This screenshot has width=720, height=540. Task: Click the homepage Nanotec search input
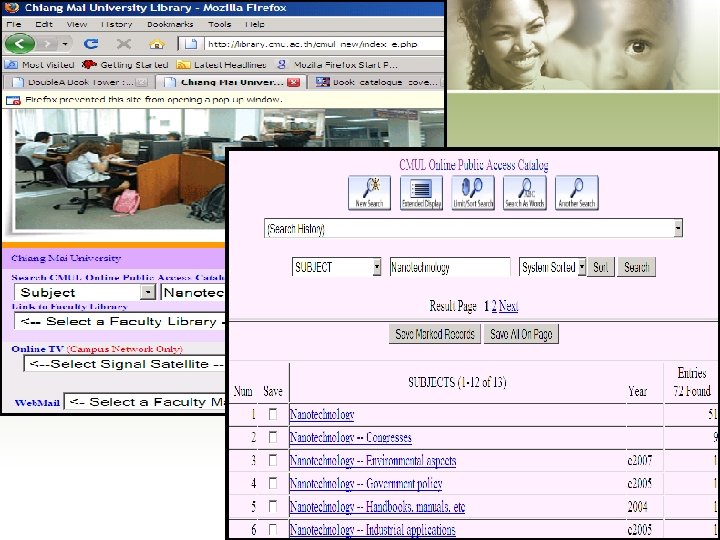(x=193, y=292)
